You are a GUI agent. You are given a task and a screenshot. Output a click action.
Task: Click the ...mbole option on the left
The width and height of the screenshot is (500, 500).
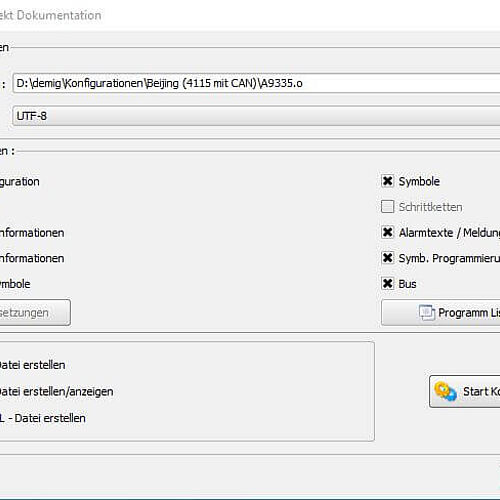tap(15, 284)
